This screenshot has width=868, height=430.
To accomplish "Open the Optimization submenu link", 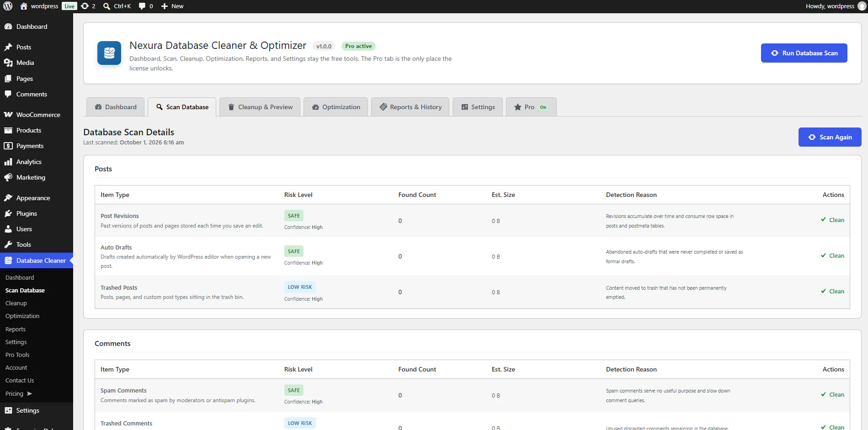I will (22, 316).
